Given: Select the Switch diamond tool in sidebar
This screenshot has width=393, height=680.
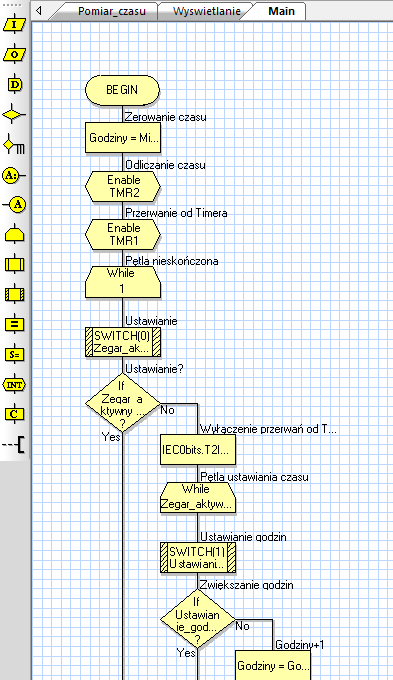Looking at the screenshot, I should tap(14, 145).
